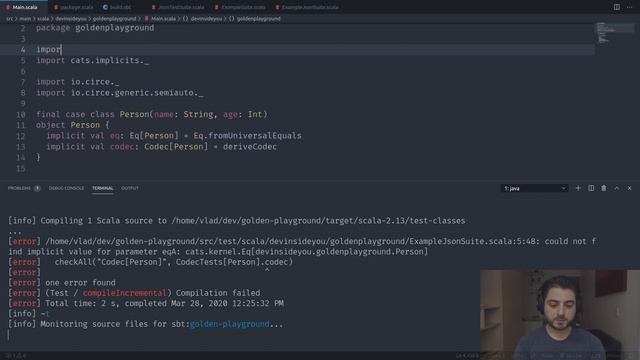Viewport: 640px width, 360px height.
Task: Click 'package goldenplayground' on line 2
Action: [95, 28]
